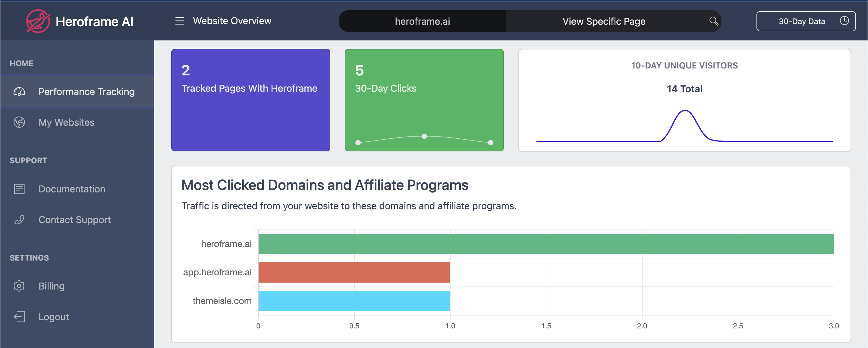868x348 pixels.
Task: Click the Heroframe AI brand title
Action: 94,22
